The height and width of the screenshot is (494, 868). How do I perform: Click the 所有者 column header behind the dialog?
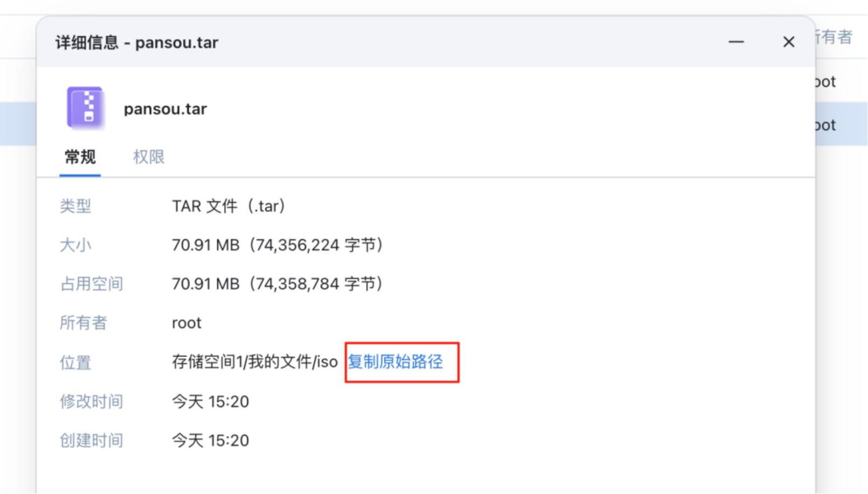coord(833,37)
